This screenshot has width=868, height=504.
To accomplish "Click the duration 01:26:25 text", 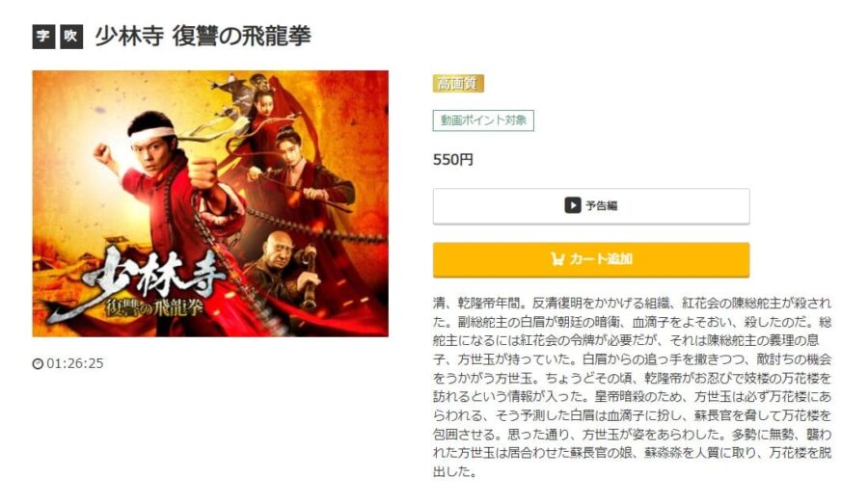I will point(74,363).
